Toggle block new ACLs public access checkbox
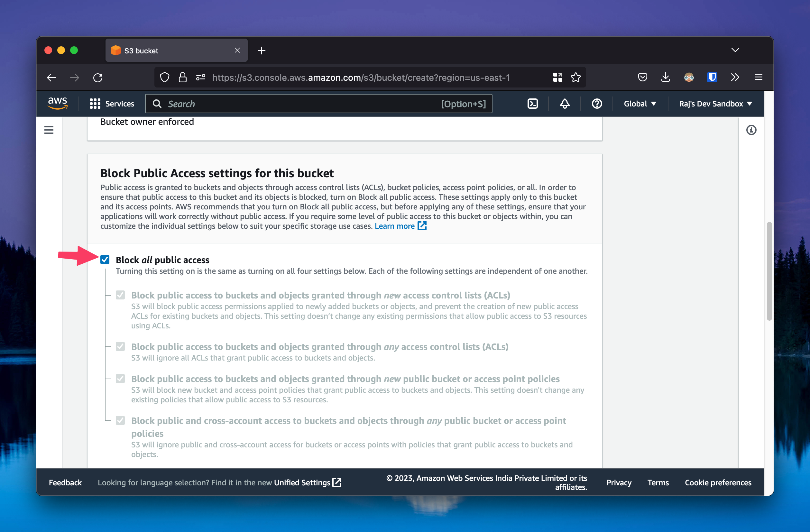The width and height of the screenshot is (810, 532). coord(120,295)
